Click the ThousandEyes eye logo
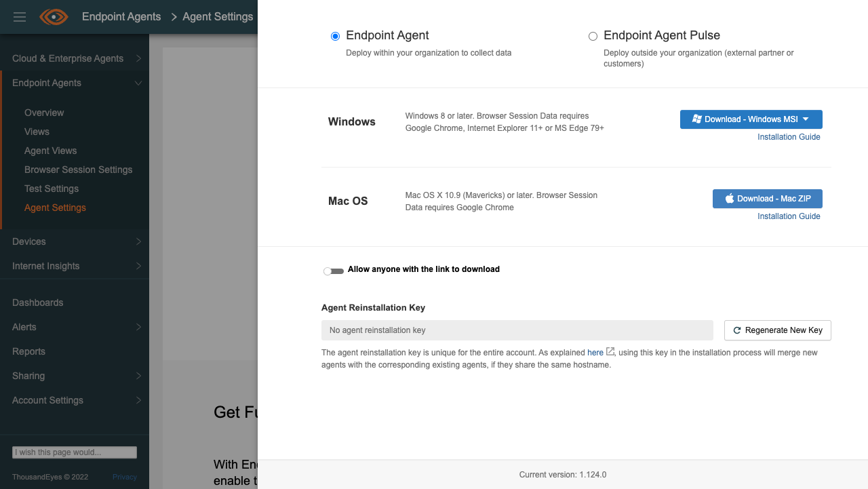This screenshot has height=489, width=868. pyautogui.click(x=54, y=17)
